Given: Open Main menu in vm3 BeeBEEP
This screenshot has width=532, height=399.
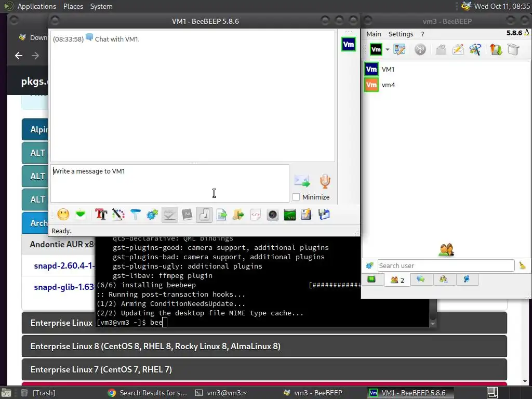Looking at the screenshot, I should tap(374, 34).
